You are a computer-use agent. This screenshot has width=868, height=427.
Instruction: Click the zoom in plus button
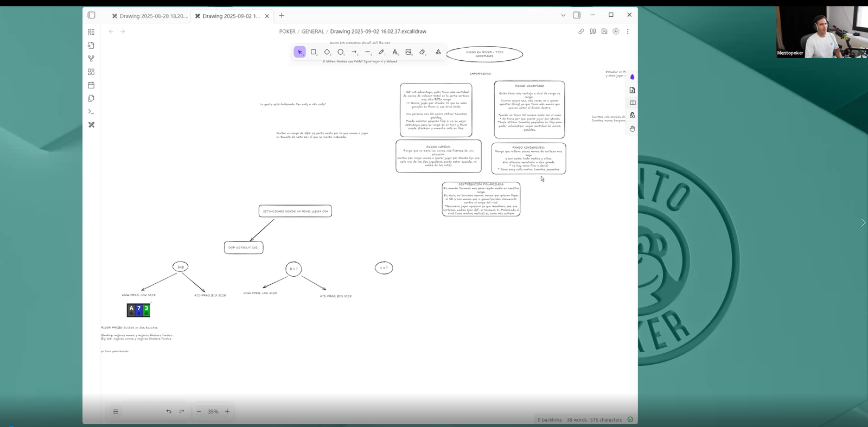tap(227, 411)
